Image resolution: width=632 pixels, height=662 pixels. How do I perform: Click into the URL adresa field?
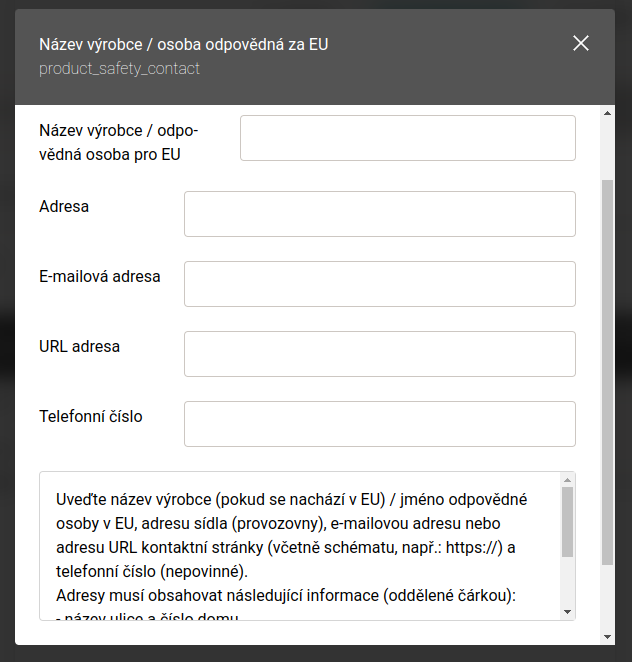coord(379,354)
